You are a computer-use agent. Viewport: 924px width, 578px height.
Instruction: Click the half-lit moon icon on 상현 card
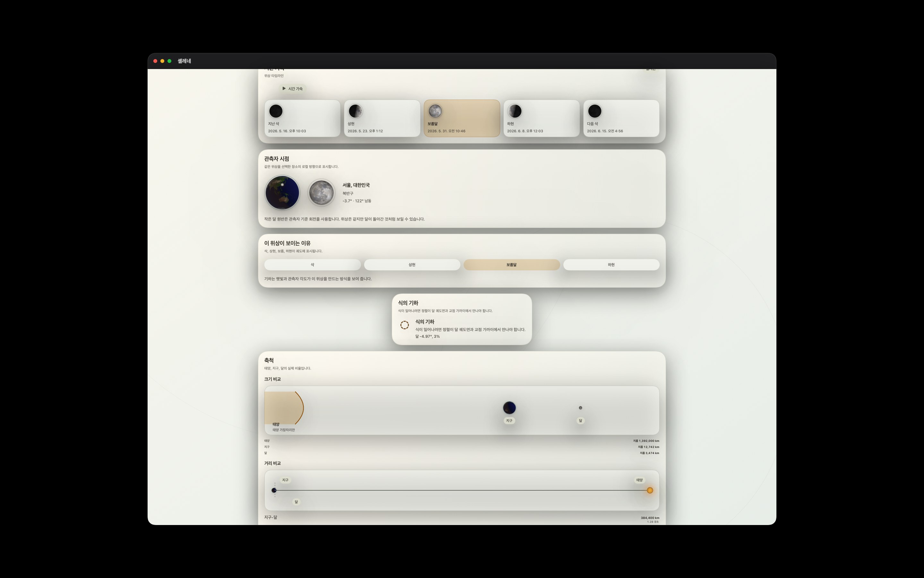click(355, 111)
